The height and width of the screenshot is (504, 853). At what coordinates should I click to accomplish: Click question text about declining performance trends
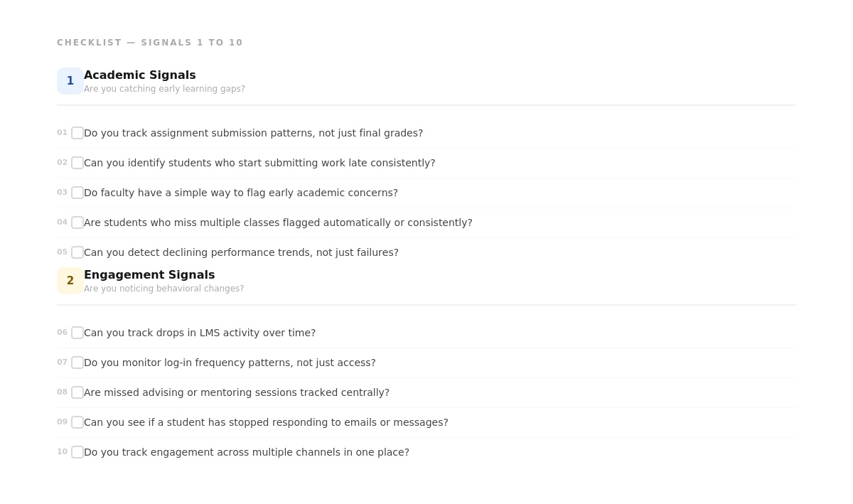click(x=241, y=252)
